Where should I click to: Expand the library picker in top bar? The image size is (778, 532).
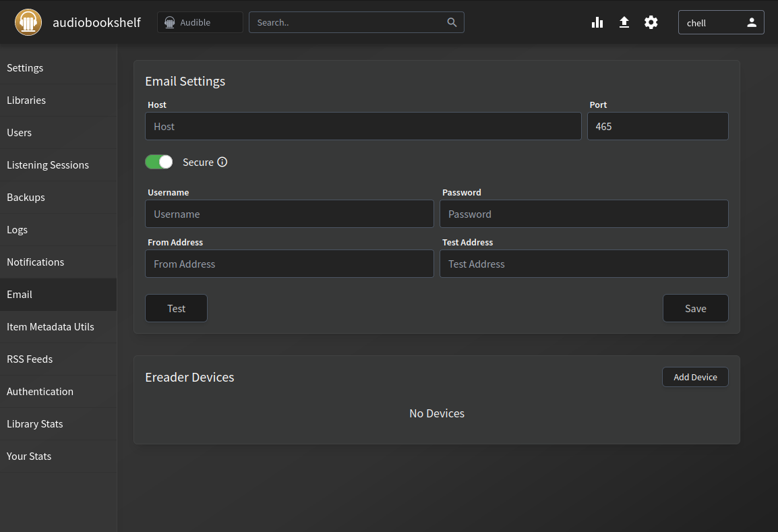(x=200, y=22)
